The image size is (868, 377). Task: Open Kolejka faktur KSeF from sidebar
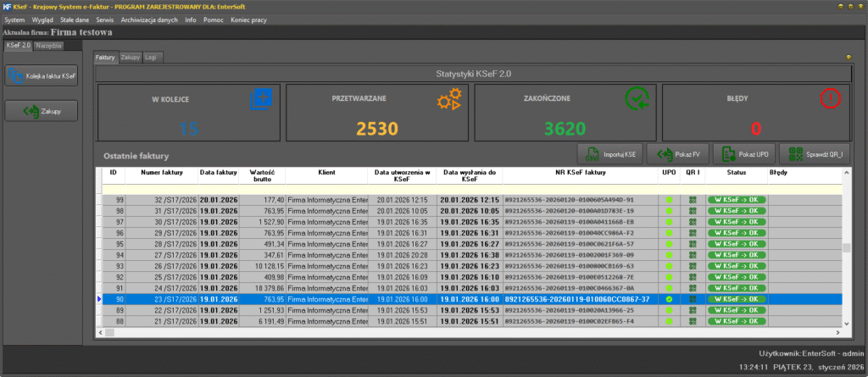pyautogui.click(x=42, y=76)
